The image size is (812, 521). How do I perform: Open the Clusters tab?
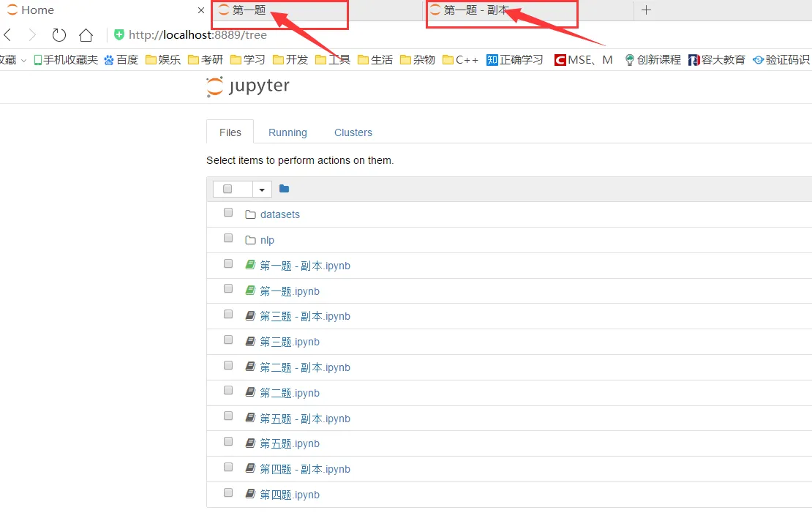pyautogui.click(x=353, y=132)
